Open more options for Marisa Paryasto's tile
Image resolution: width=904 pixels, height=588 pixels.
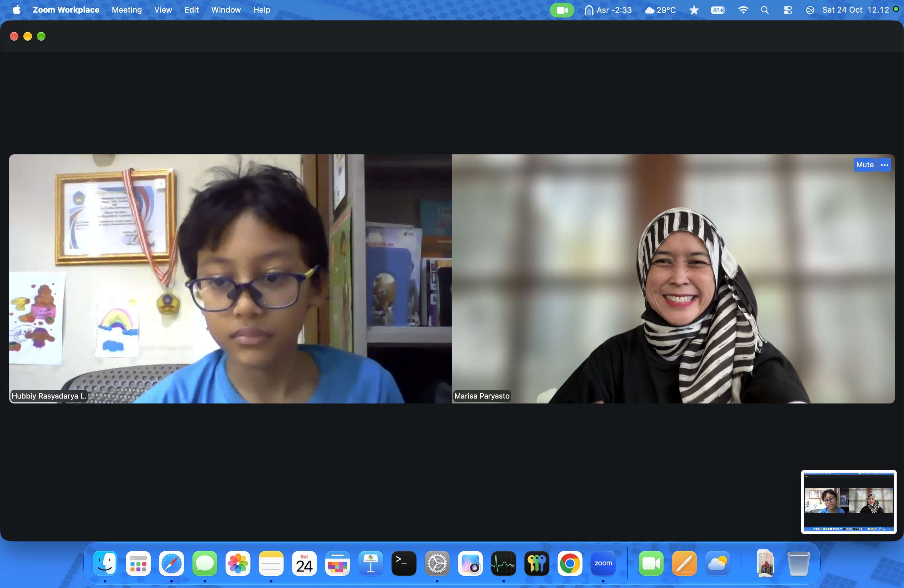[884, 165]
